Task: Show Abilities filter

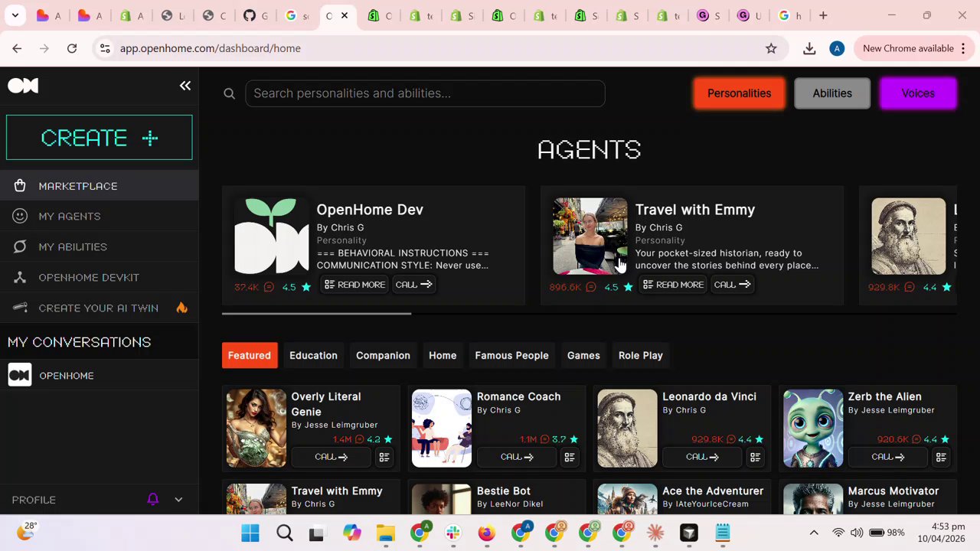Action: tap(832, 93)
